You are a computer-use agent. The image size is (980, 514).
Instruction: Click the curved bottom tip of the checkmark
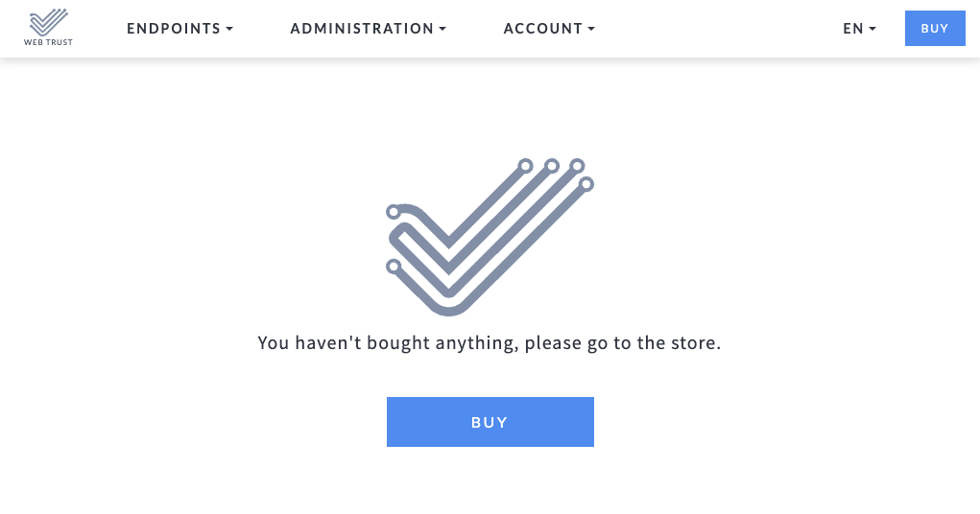click(447, 307)
